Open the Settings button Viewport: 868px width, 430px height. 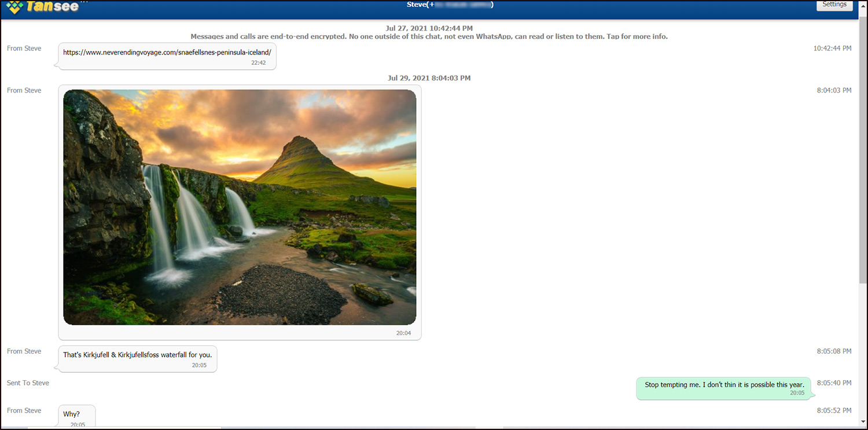coord(834,5)
